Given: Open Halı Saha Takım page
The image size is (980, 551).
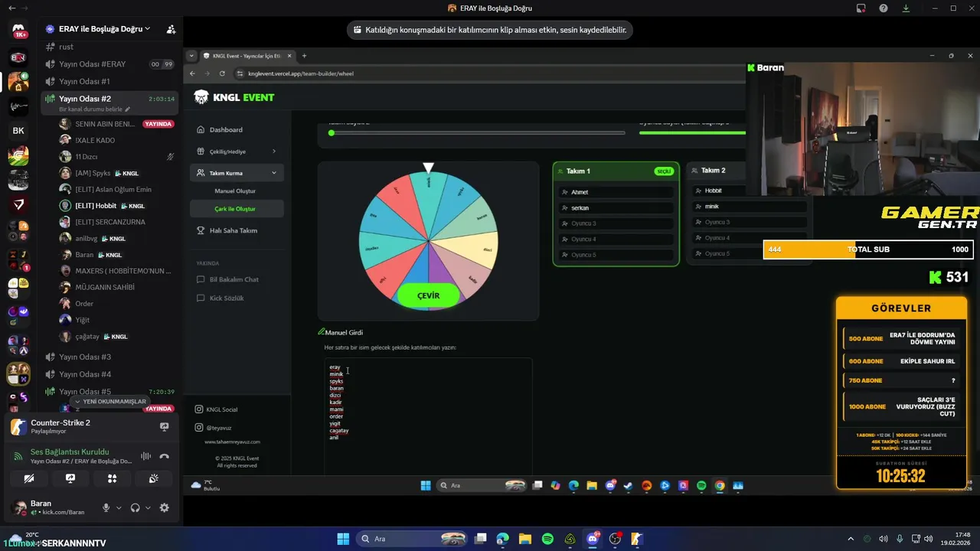Looking at the screenshot, I should (236, 230).
